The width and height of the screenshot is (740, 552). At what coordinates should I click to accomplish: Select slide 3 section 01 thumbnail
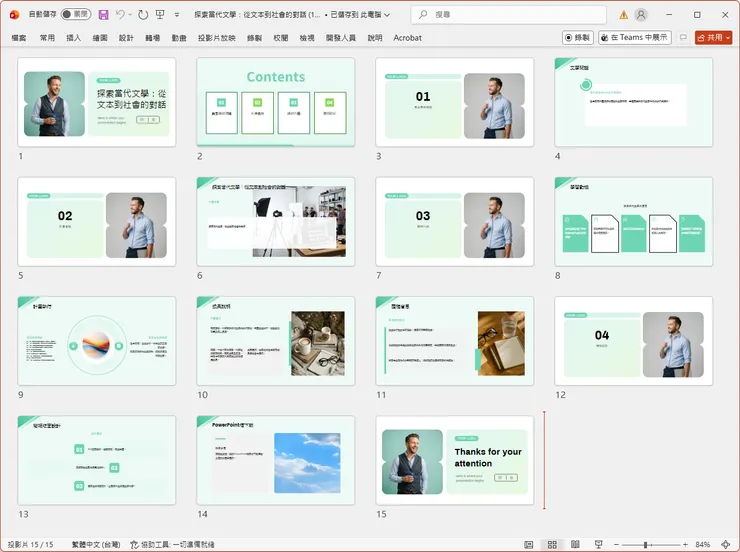(454, 102)
